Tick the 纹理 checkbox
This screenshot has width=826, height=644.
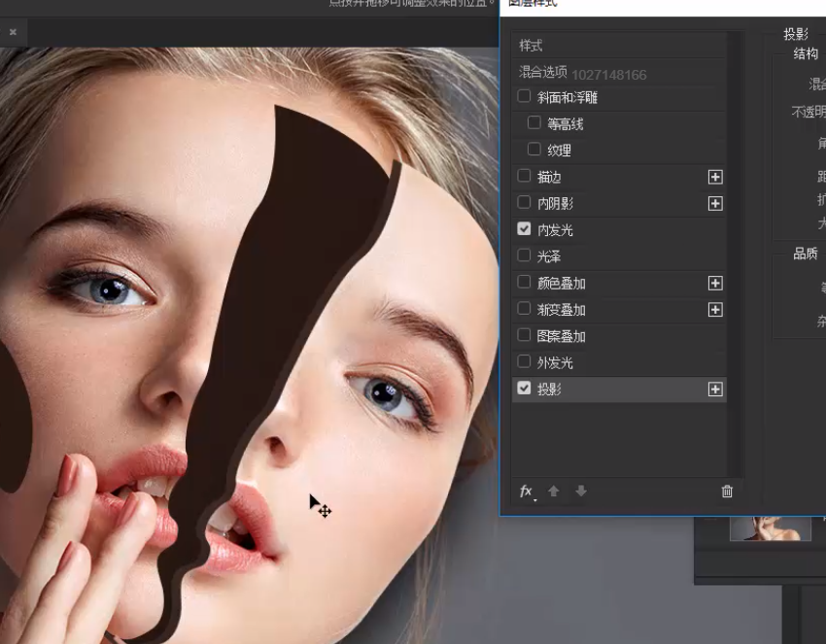(533, 149)
